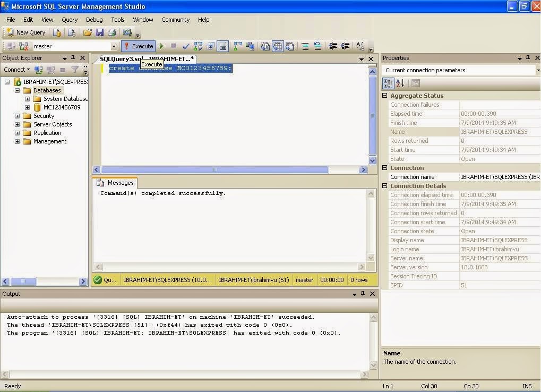Open File folder icon in toolbar
The width and height of the screenshot is (541, 392).
(87, 32)
